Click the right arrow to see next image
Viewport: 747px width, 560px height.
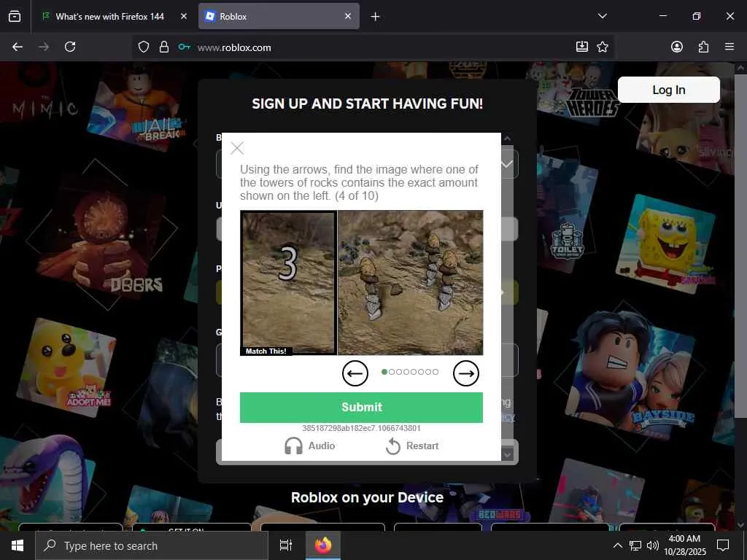(466, 373)
